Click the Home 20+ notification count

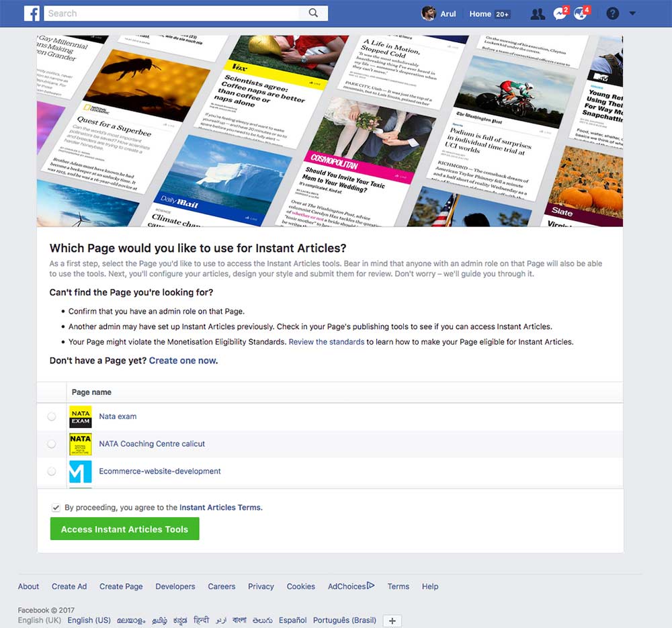502,14
